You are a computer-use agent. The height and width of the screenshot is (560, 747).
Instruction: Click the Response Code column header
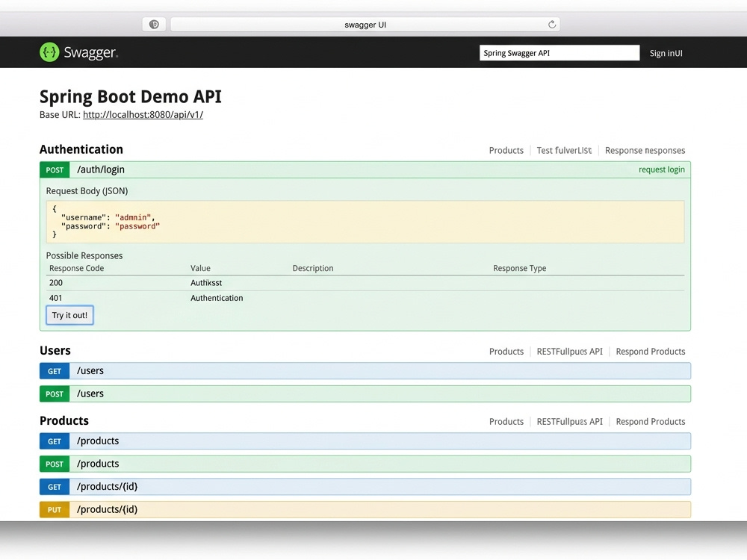tap(77, 268)
